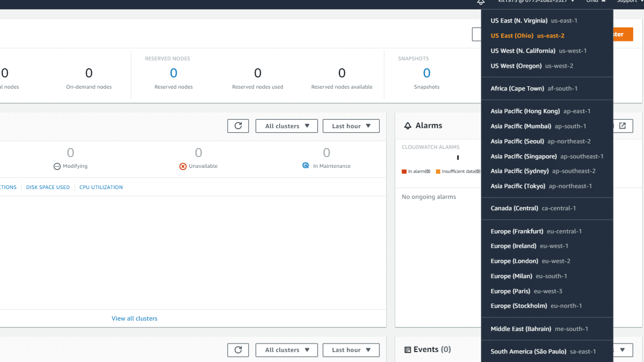644x362 pixels.
Task: Click the Reserved nodes count link
Action: point(173,73)
